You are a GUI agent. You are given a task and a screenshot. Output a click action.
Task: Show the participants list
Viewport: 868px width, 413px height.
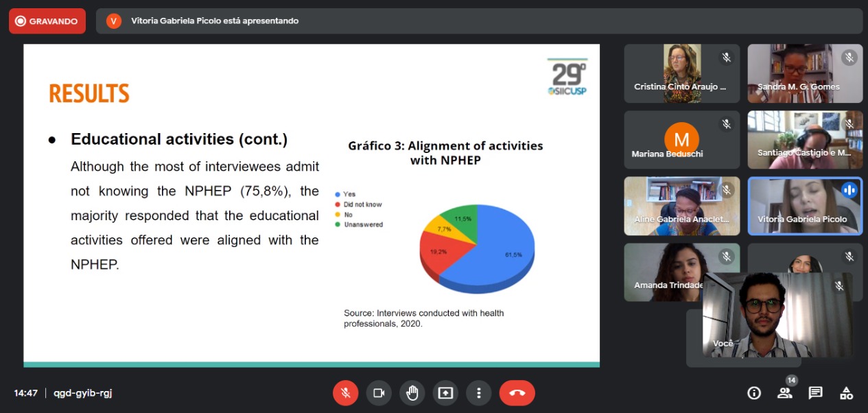tap(784, 393)
